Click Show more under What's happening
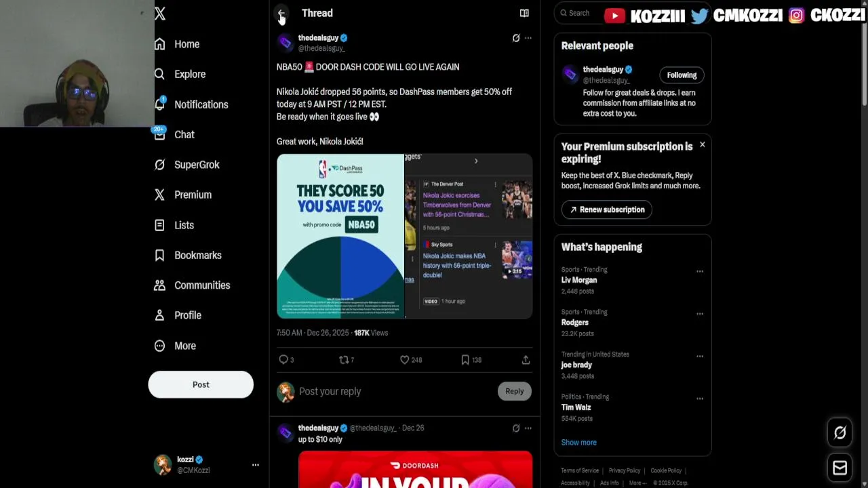The image size is (868, 488). [x=578, y=443]
